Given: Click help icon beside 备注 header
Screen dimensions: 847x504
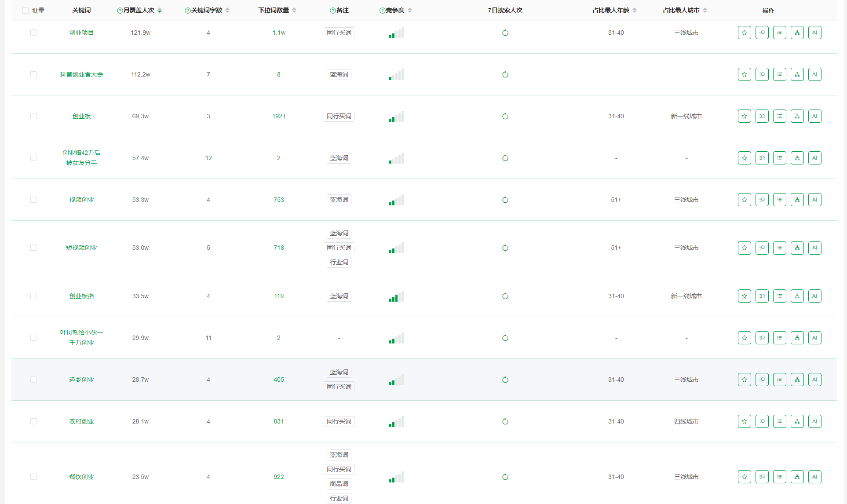Looking at the screenshot, I should (x=332, y=11).
